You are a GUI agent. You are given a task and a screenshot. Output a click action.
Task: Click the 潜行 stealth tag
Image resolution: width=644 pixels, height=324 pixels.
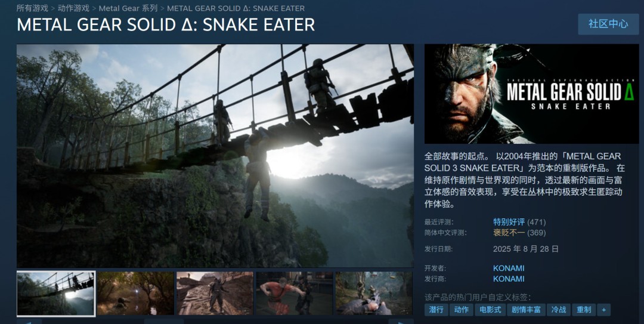436,310
